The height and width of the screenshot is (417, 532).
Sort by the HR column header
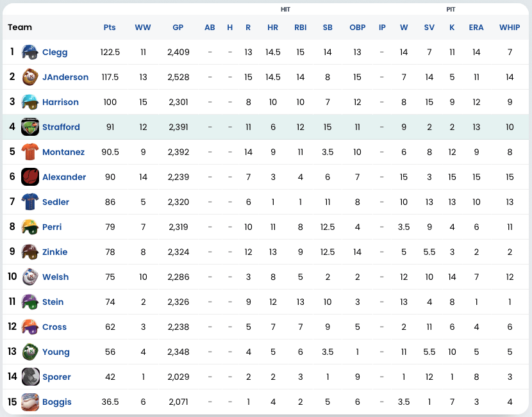point(273,28)
